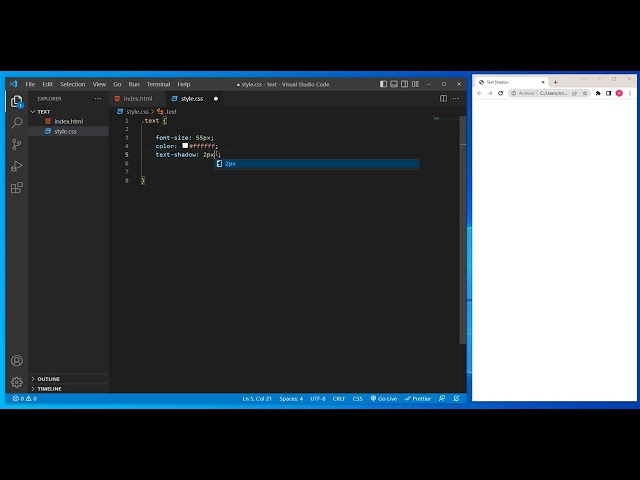Open the Accounts menu icon
This screenshot has height=480, width=640.
point(17,361)
